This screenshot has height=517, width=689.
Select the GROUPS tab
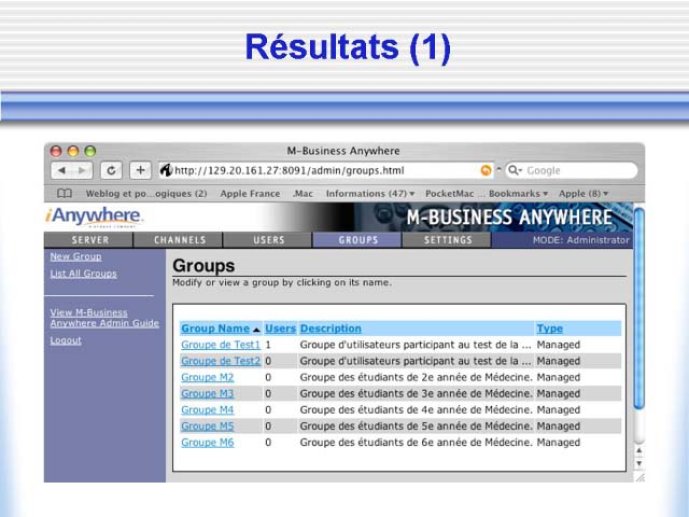pos(358,240)
